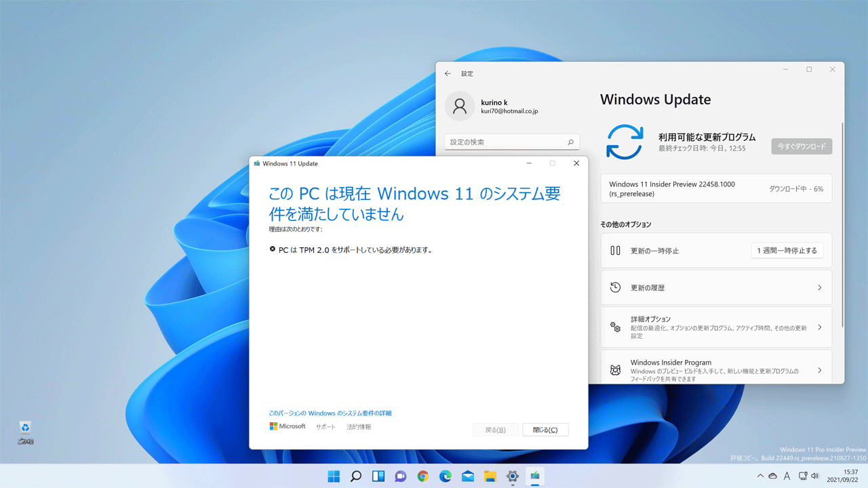Open volume speaker tray icon
Image resolution: width=868 pixels, height=488 pixels.
tap(816, 476)
